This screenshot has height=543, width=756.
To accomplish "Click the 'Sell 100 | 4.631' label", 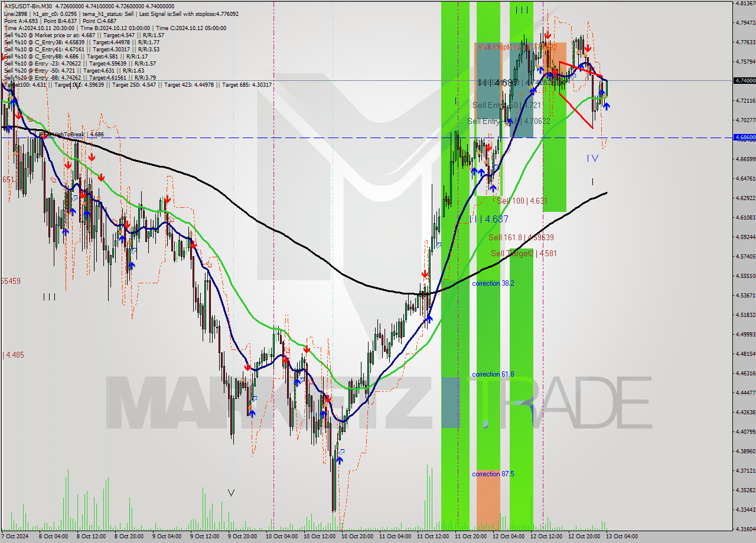I will tap(522, 201).
